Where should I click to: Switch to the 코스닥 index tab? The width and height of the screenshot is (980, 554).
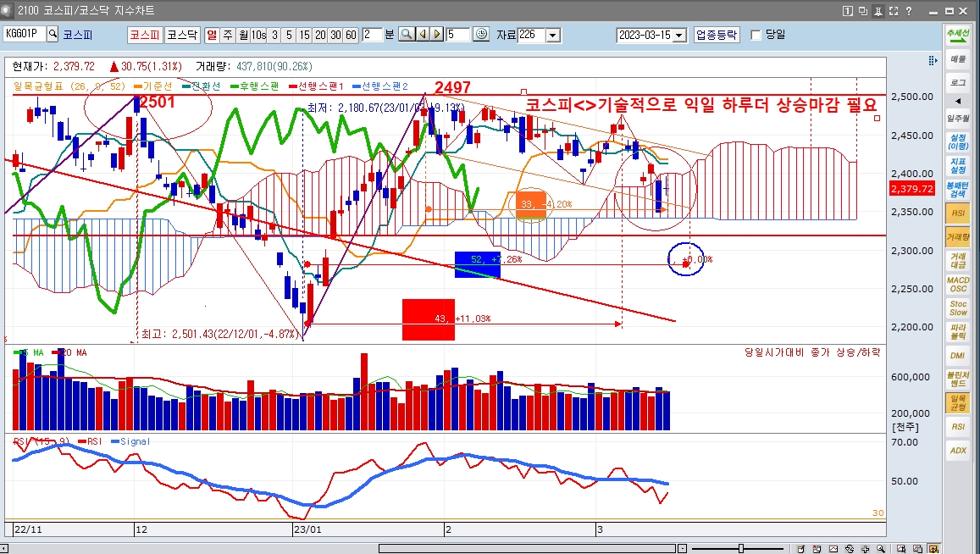(x=182, y=35)
